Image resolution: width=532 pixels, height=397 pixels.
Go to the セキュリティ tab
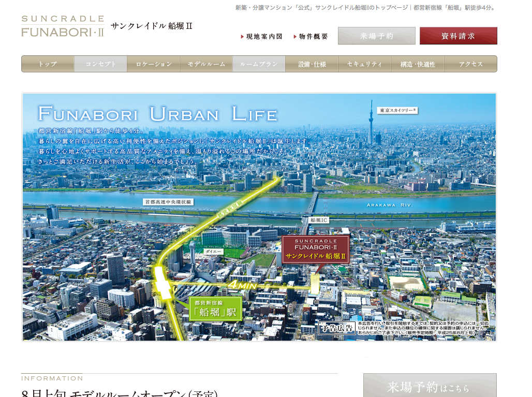click(364, 64)
